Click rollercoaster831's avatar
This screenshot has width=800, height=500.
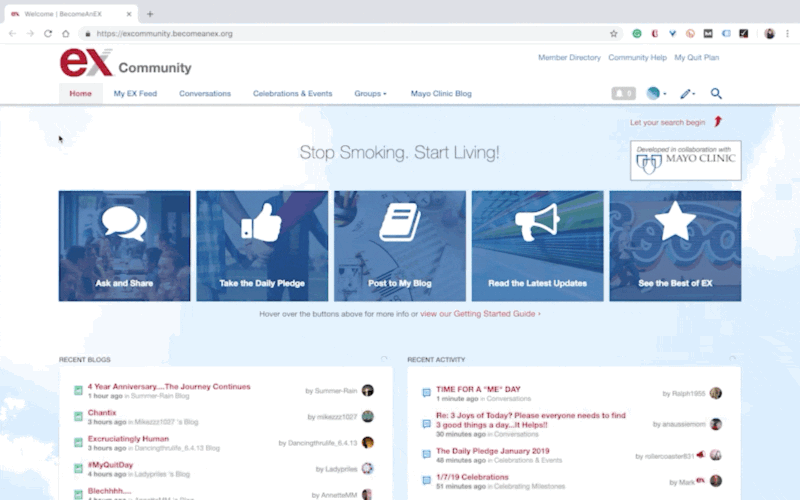click(x=716, y=455)
